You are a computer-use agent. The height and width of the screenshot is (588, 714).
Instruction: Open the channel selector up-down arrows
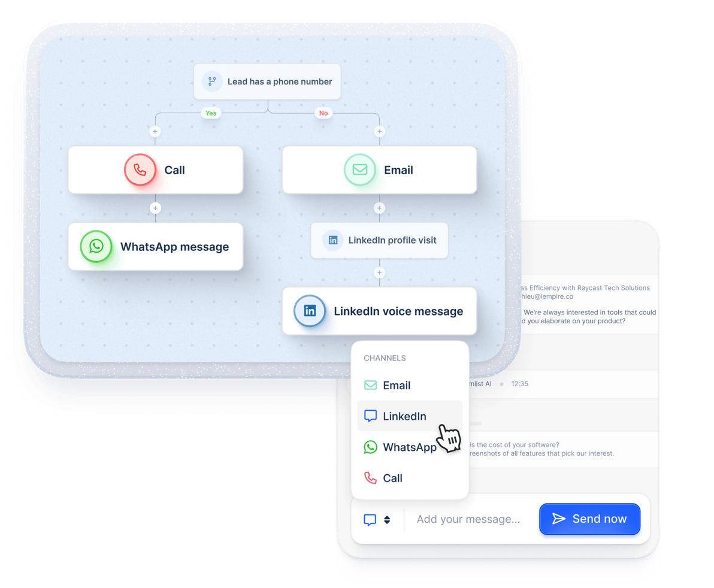pos(387,519)
